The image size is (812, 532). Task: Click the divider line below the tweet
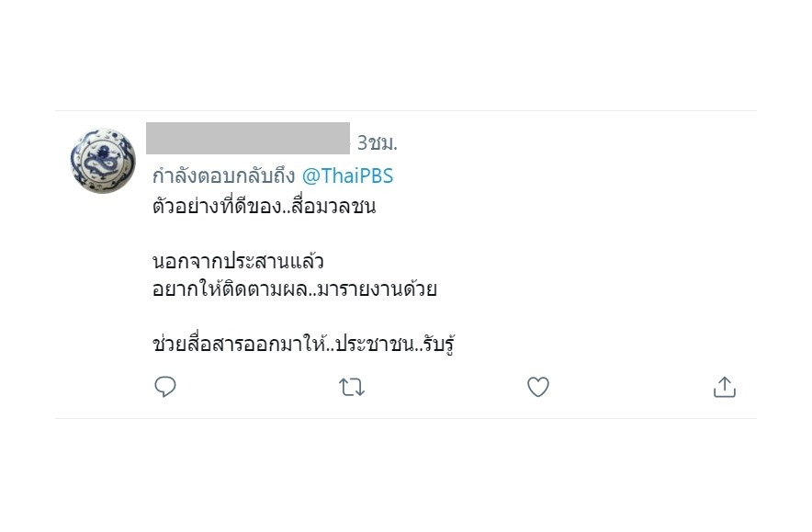click(404, 419)
